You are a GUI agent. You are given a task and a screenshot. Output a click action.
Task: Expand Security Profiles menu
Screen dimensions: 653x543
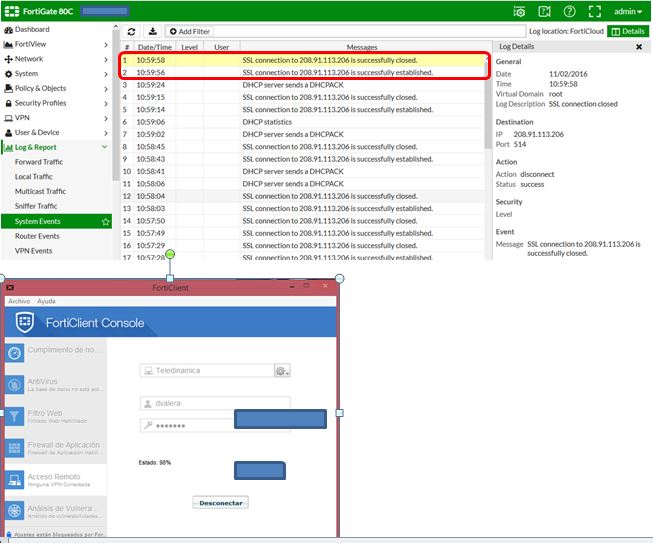(x=56, y=103)
